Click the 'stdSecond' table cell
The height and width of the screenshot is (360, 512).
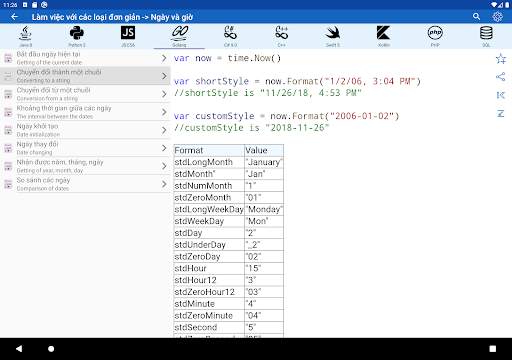tap(209, 327)
